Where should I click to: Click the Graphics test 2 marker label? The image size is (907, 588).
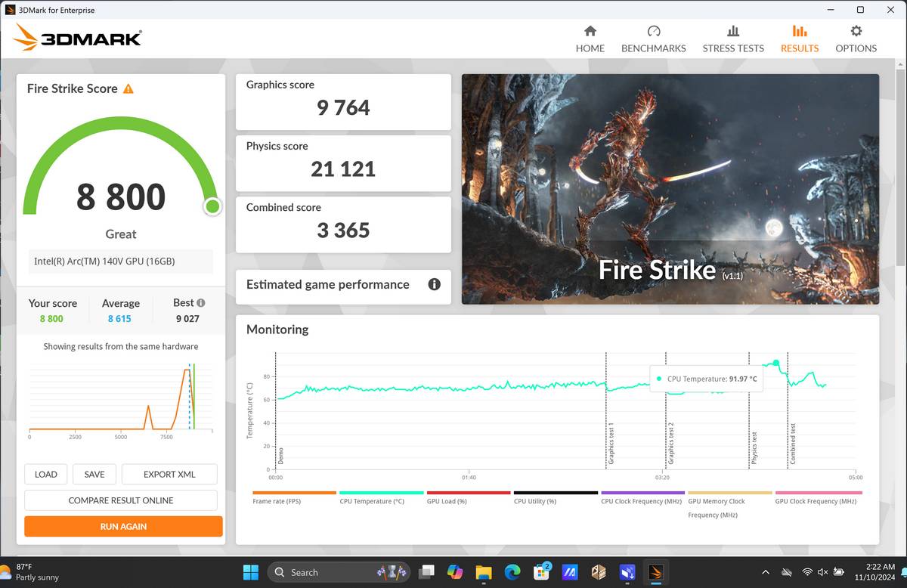[670, 443]
